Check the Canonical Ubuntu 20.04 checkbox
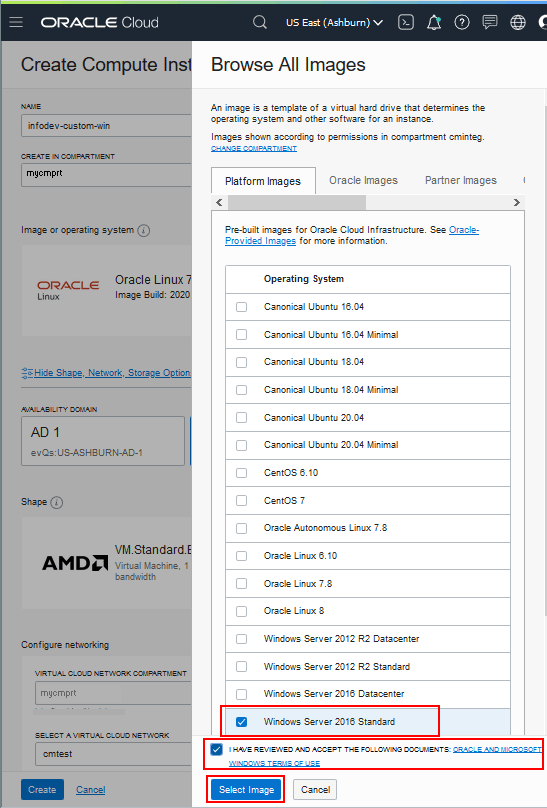 click(241, 417)
